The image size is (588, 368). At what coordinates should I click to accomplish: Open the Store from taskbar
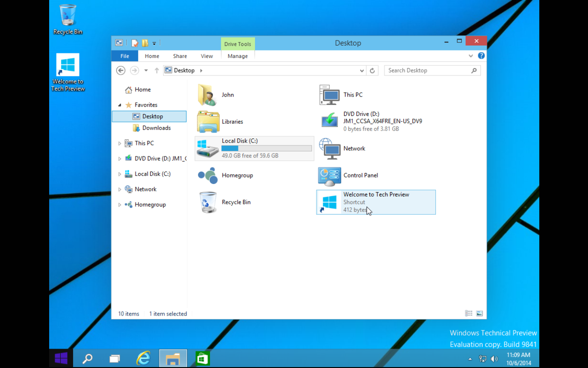point(203,358)
